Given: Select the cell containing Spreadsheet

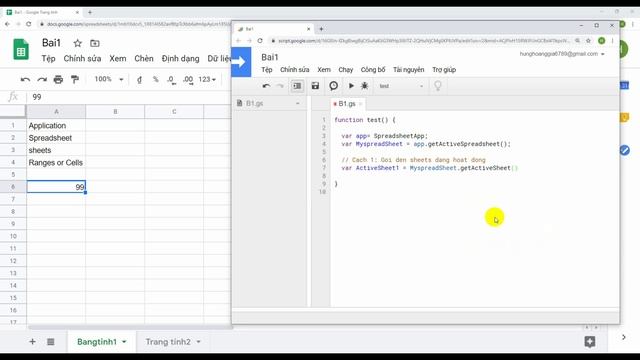Looking at the screenshot, I should (x=56, y=138).
